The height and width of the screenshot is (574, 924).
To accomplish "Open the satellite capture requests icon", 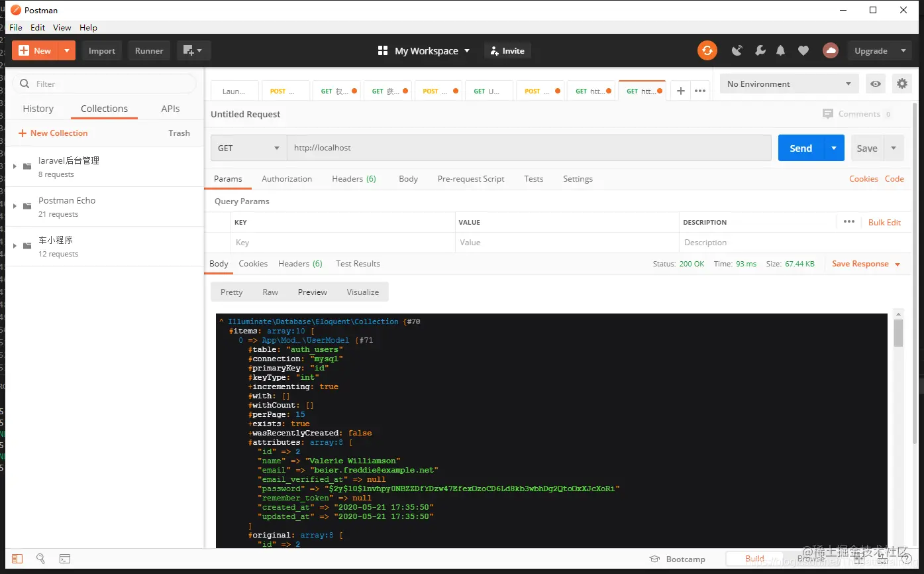I will point(737,50).
